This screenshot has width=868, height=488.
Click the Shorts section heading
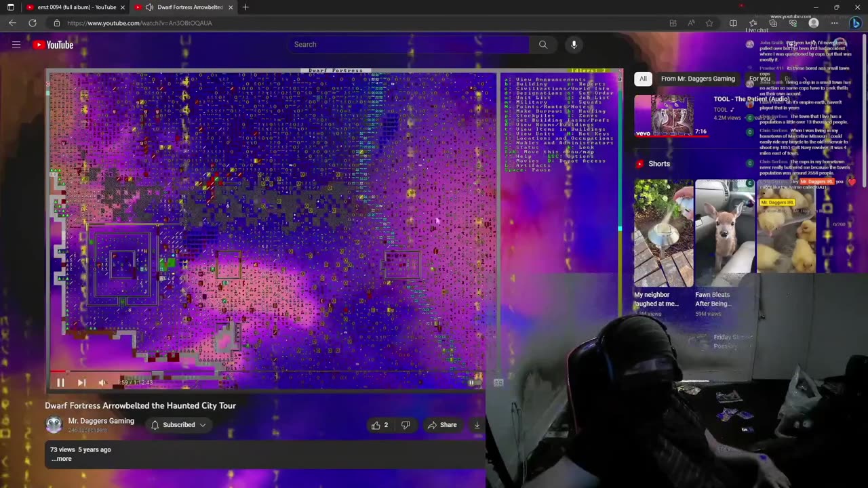[659, 163]
